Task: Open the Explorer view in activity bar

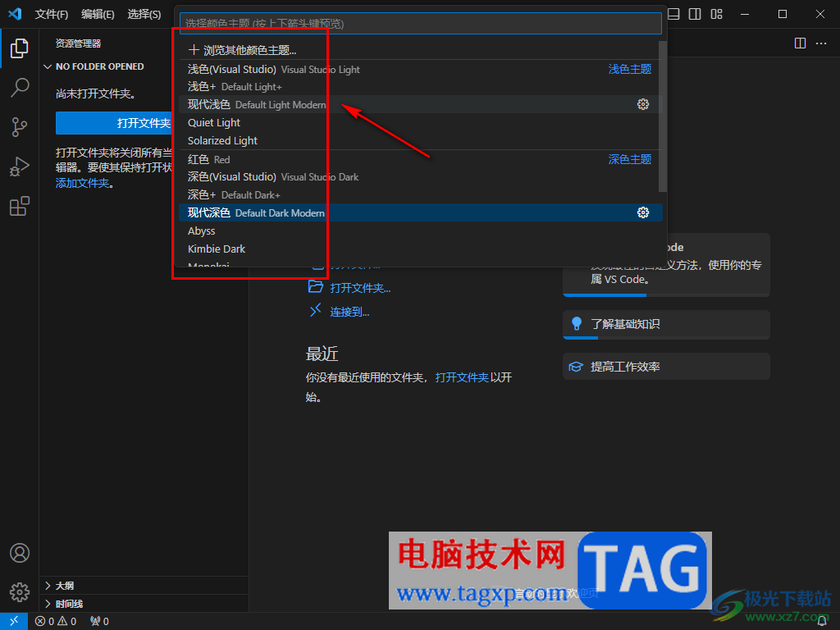Action: [20, 48]
